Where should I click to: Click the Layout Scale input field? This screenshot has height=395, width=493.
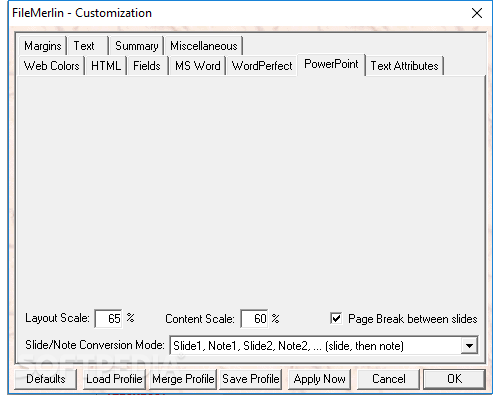pyautogui.click(x=109, y=319)
